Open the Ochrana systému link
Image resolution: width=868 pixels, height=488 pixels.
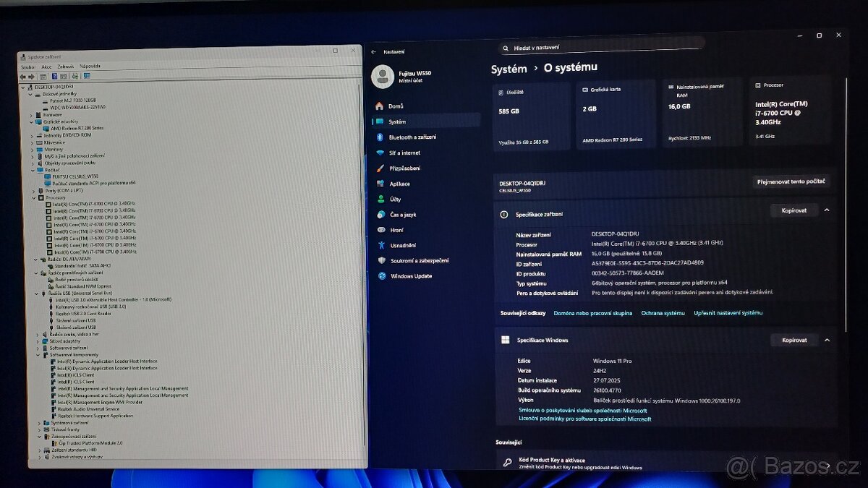click(663, 313)
